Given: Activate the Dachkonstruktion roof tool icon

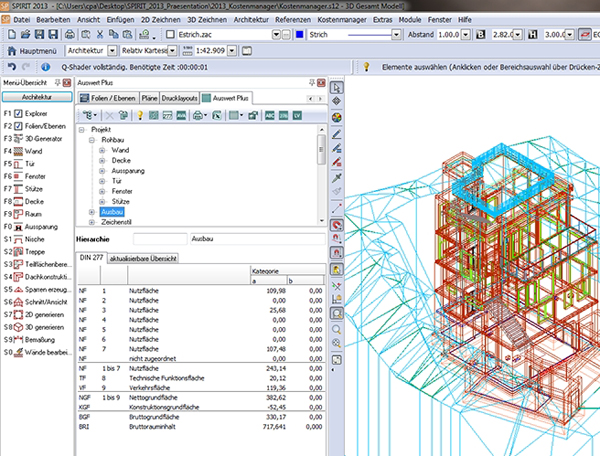Looking at the screenshot, I should click(18, 276).
